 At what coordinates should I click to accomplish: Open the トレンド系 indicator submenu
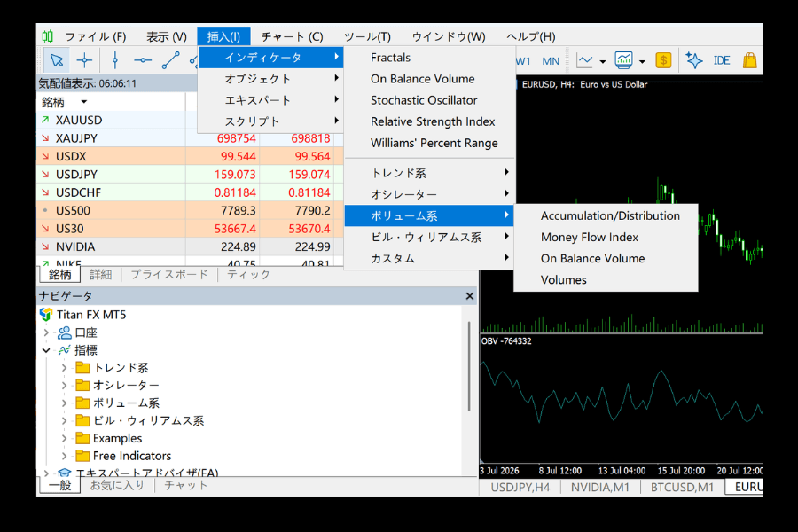click(430, 173)
